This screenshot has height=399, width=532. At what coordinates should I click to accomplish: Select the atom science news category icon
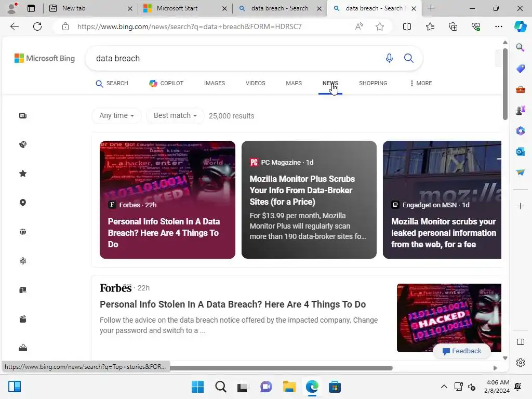[23, 261]
